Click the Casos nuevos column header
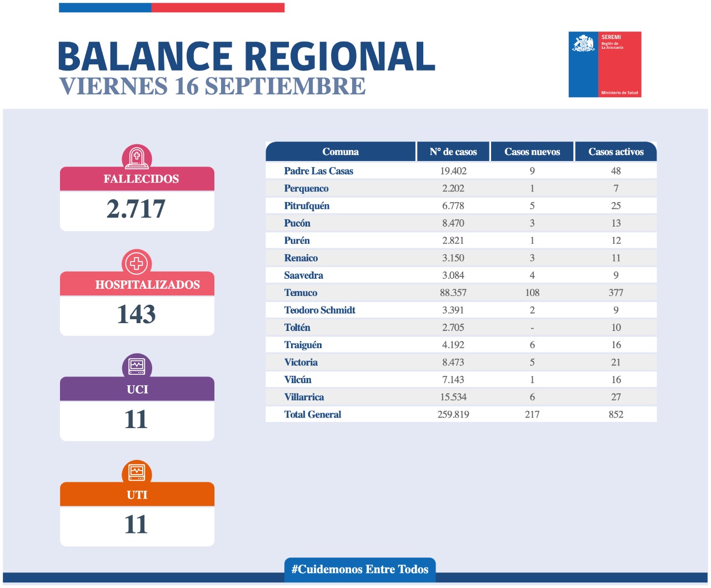Image resolution: width=711 pixels, height=588 pixels. 532,152
